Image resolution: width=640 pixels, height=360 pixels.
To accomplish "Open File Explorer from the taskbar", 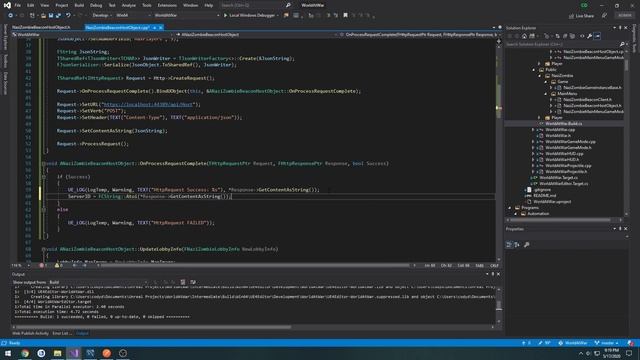I will 57,353.
